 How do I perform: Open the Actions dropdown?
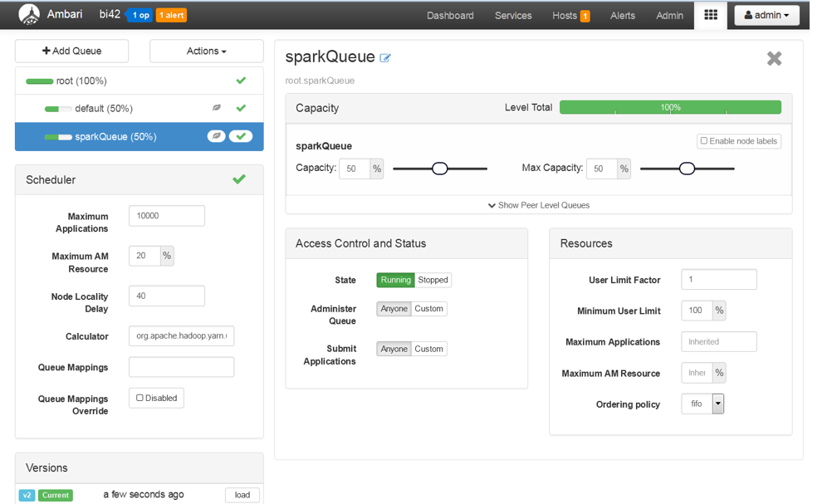207,51
